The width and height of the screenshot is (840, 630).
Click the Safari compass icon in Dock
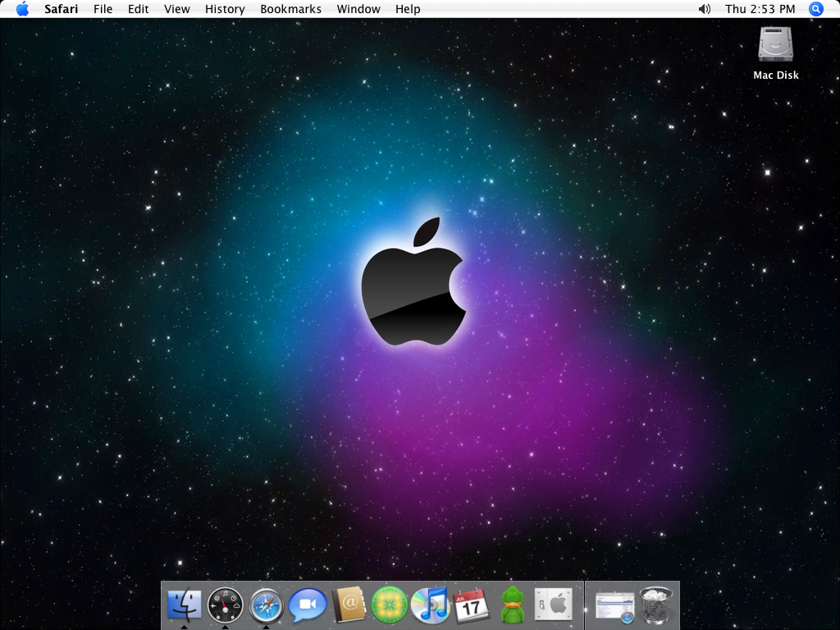[x=267, y=605]
